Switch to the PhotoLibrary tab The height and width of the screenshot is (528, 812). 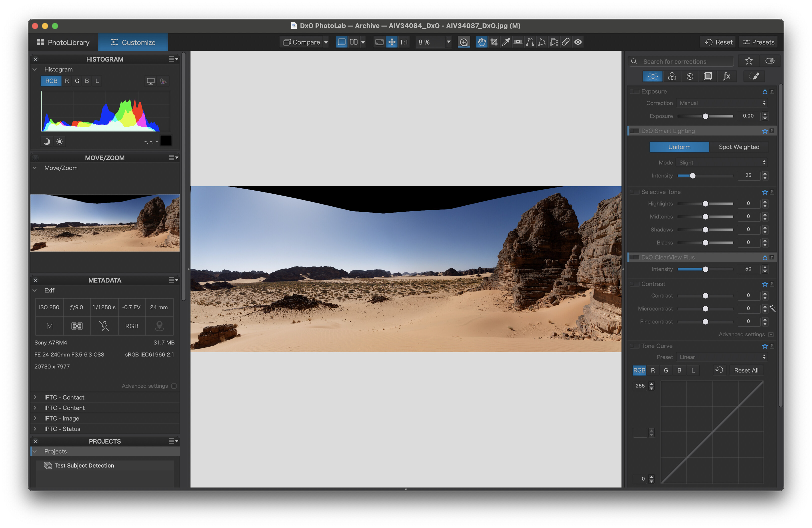coord(63,42)
